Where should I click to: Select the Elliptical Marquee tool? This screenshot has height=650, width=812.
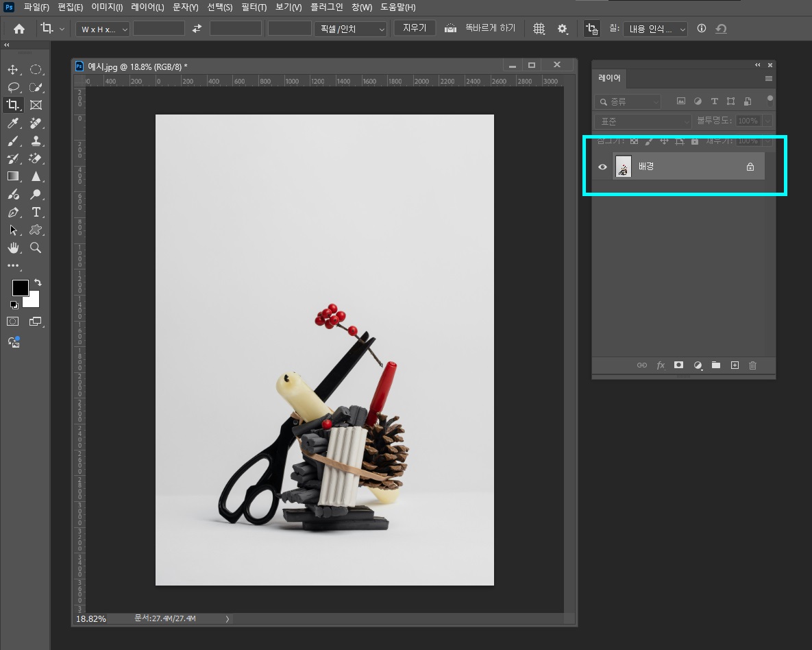click(36, 69)
